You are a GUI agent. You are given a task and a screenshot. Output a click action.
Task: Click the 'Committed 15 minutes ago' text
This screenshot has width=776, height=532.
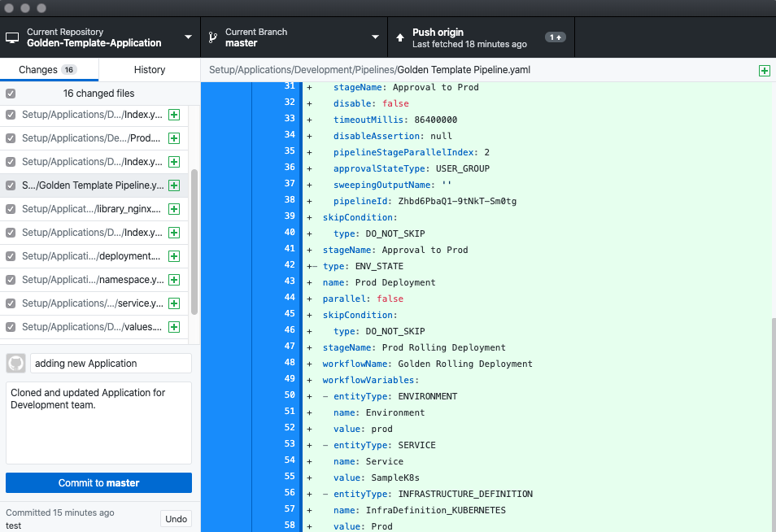[x=60, y=512]
